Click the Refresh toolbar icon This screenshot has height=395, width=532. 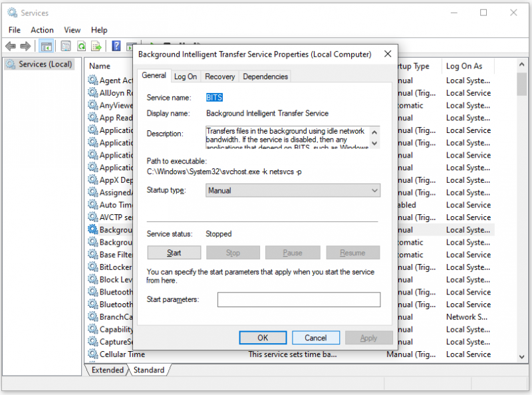[81, 46]
